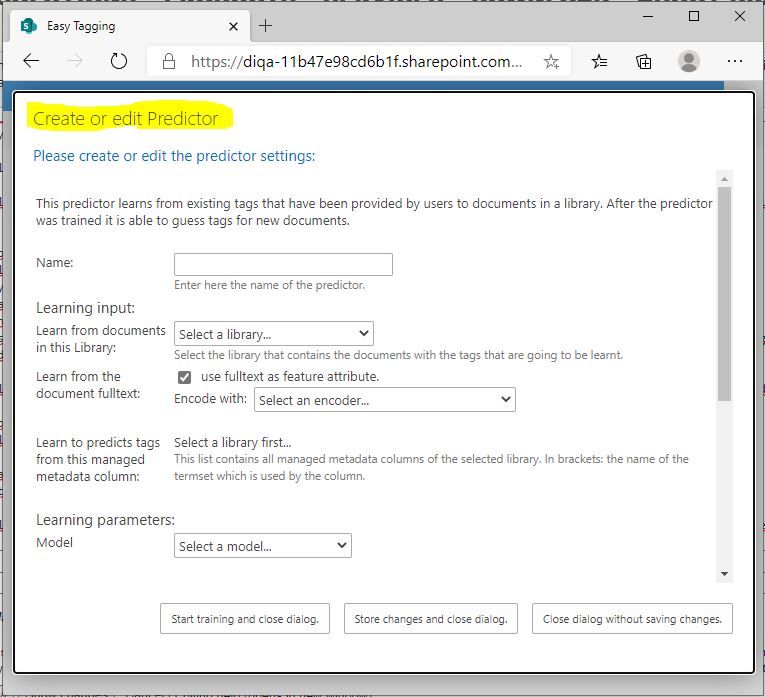Viewport: 765px width, 697px height.
Task: Click the user profile avatar icon
Action: tap(689, 61)
